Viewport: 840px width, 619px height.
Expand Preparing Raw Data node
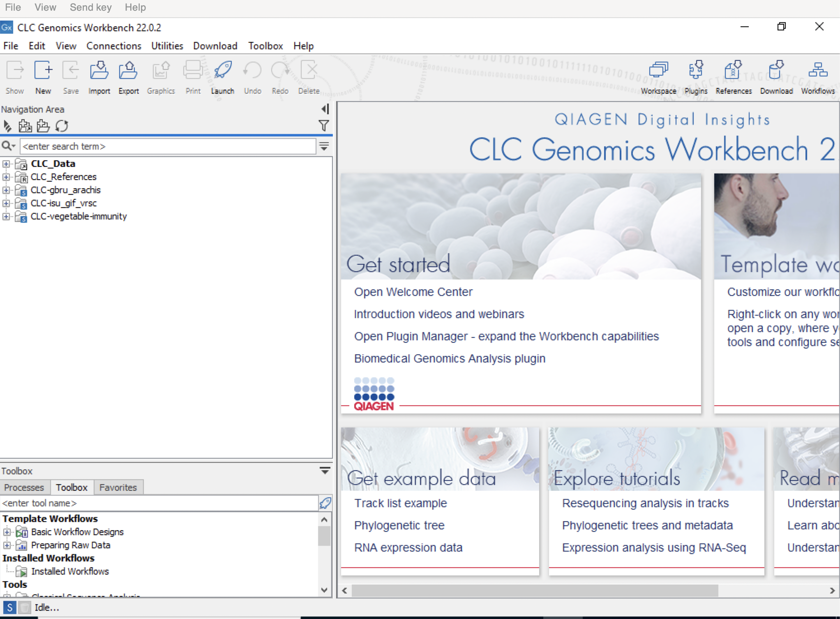pyautogui.click(x=7, y=545)
